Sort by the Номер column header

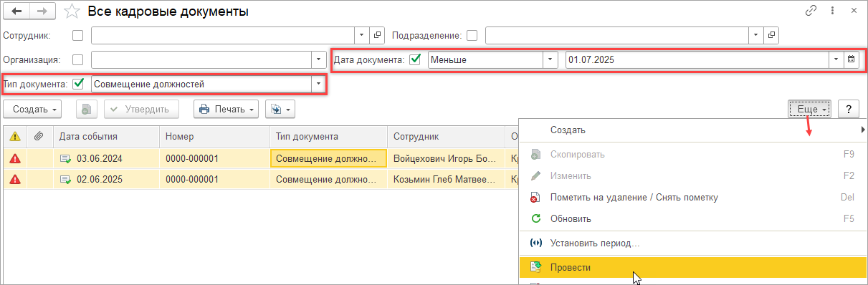pos(214,137)
